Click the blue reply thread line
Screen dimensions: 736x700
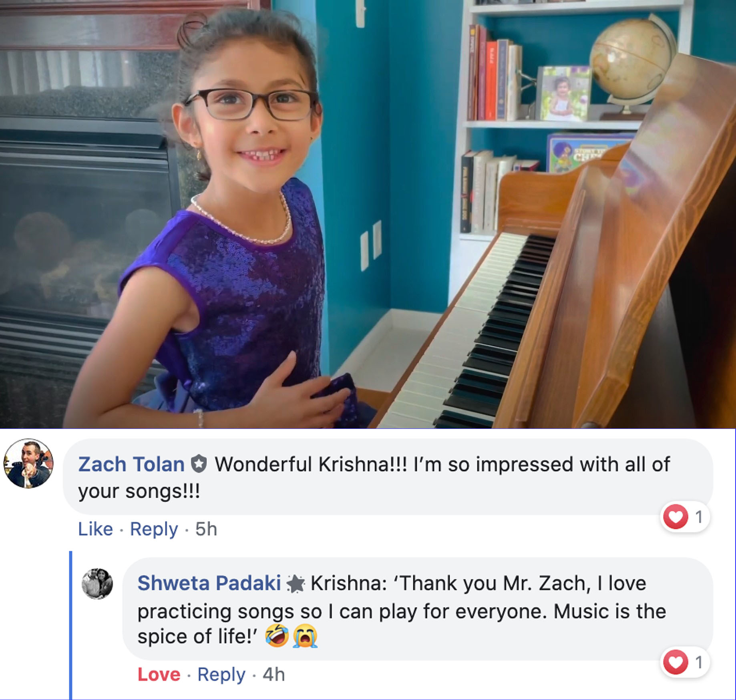pyautogui.click(x=71, y=626)
